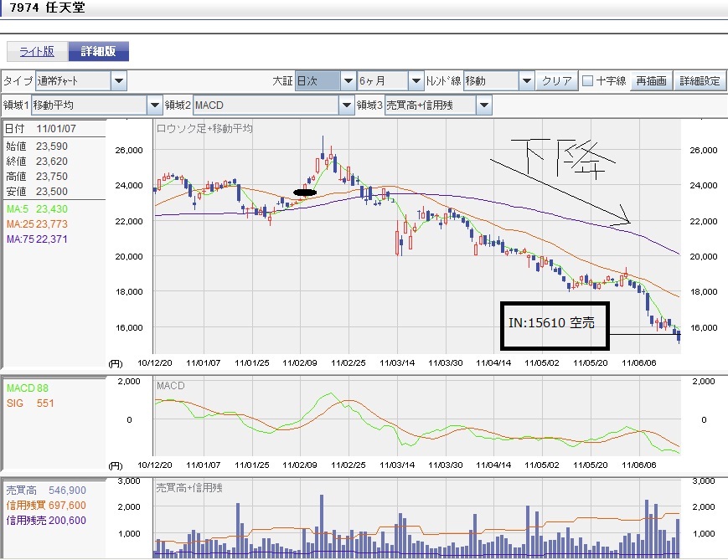This screenshot has height=560, width=728.
Task: Click the MACD 88 legend label
Action: pos(28,388)
